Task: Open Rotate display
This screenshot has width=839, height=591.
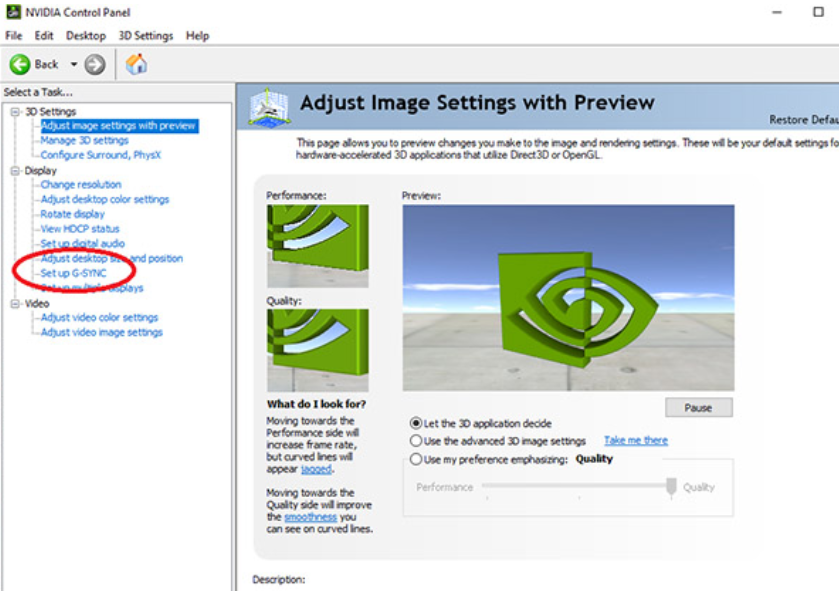Action: (x=73, y=214)
